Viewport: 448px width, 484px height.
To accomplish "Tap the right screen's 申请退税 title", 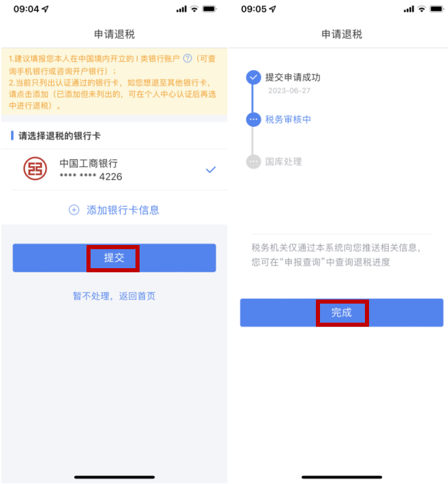I will tap(342, 34).
